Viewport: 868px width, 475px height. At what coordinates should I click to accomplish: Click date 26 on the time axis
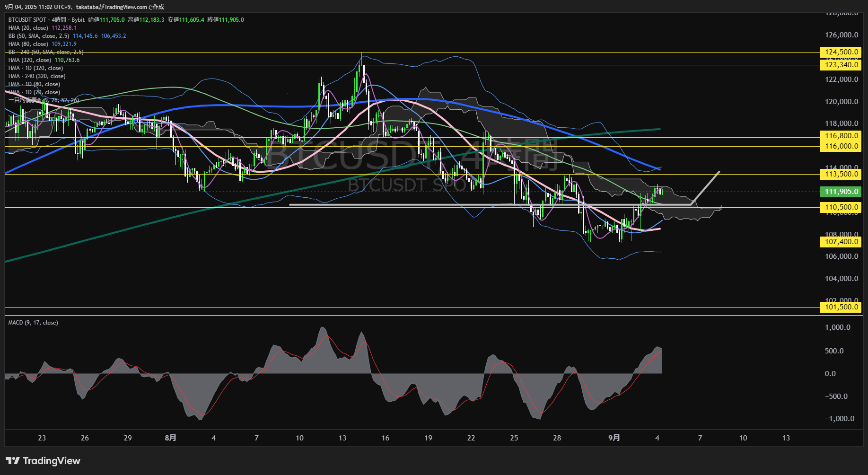pyautogui.click(x=85, y=438)
